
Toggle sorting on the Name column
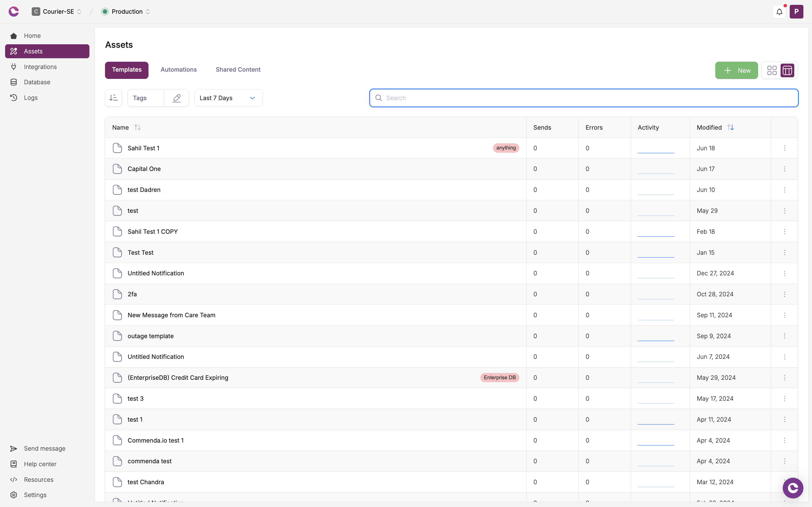tap(137, 127)
